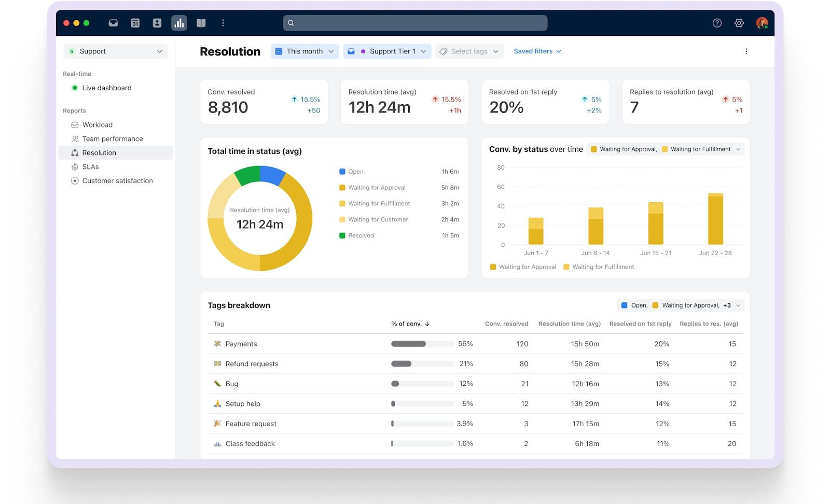Click the Replies to resolution card

tap(686, 102)
